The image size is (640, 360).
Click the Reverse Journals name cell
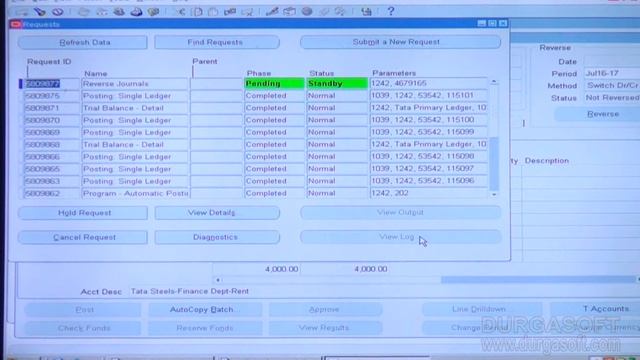[x=135, y=84]
